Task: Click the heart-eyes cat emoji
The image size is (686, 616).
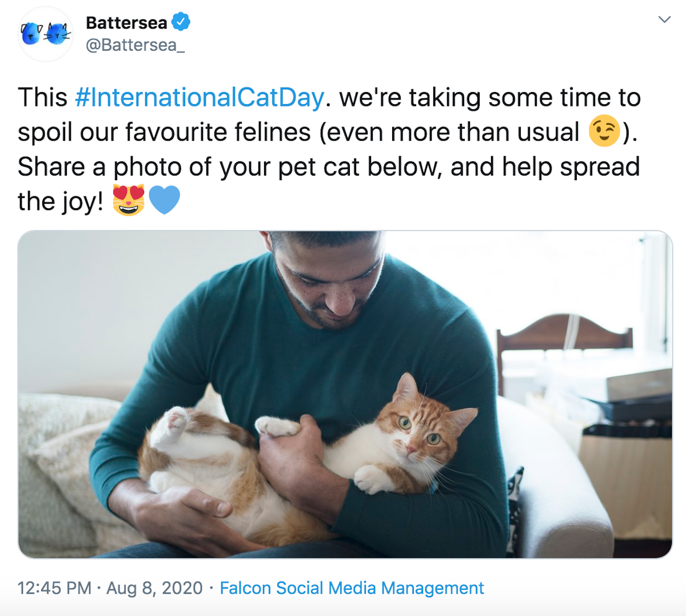Action: point(128,201)
